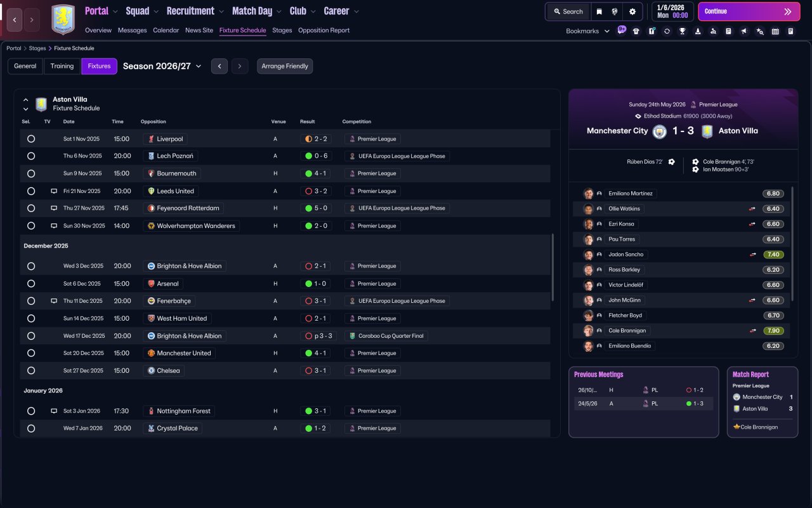The height and width of the screenshot is (508, 812).
Task: Click the Aston Villa club badge in the header
Action: [x=63, y=20]
